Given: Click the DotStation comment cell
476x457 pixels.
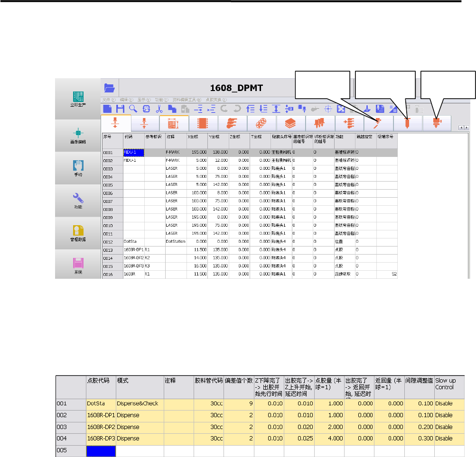Looking at the screenshot, I should (176, 241).
